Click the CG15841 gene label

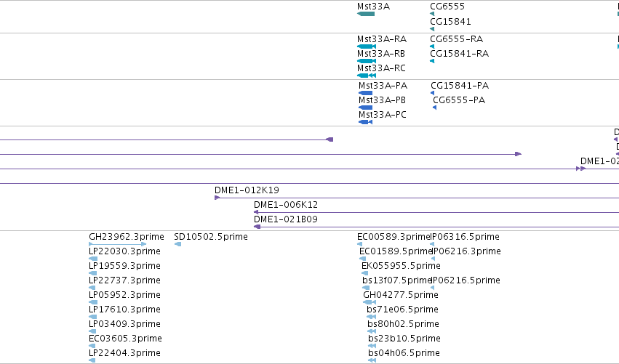[450, 21]
